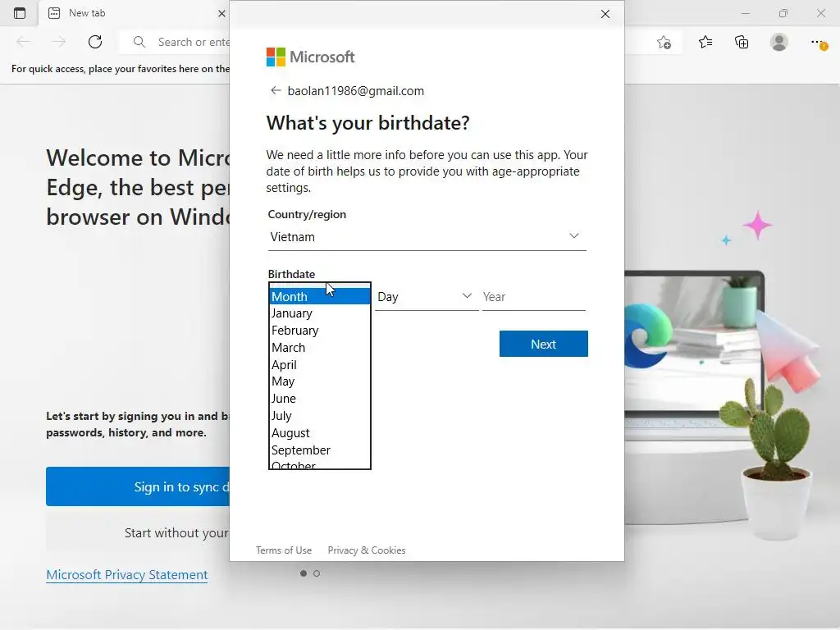The image size is (840, 630).
Task: Click the Year input field
Action: point(533,297)
